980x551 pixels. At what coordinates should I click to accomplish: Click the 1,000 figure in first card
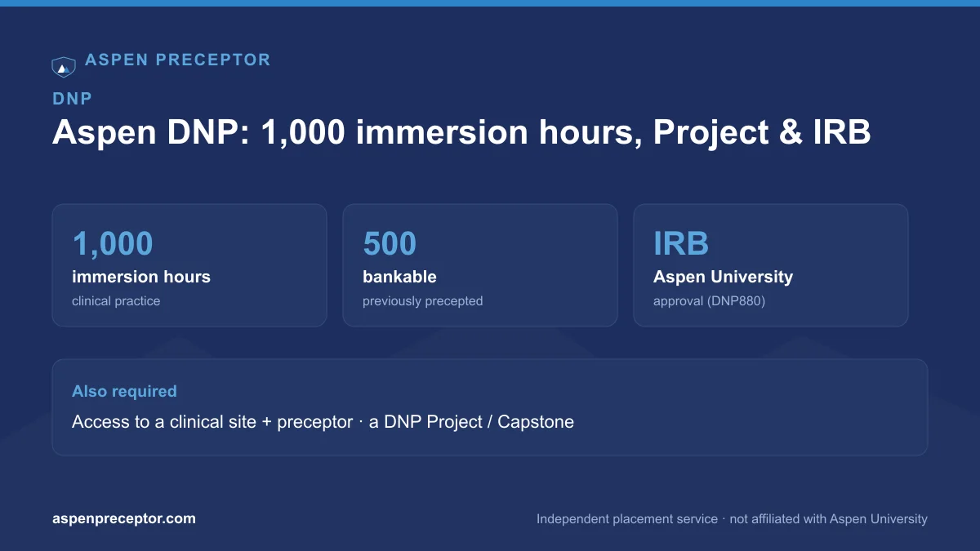(113, 244)
